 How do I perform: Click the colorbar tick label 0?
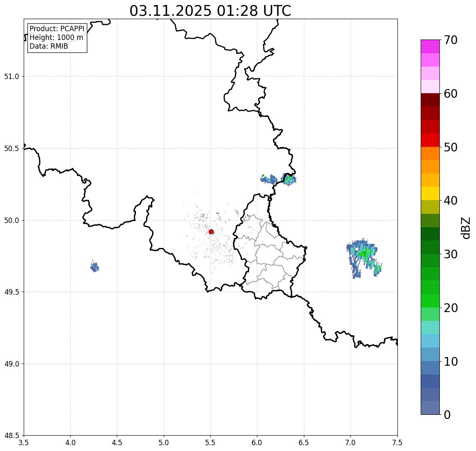447,414
